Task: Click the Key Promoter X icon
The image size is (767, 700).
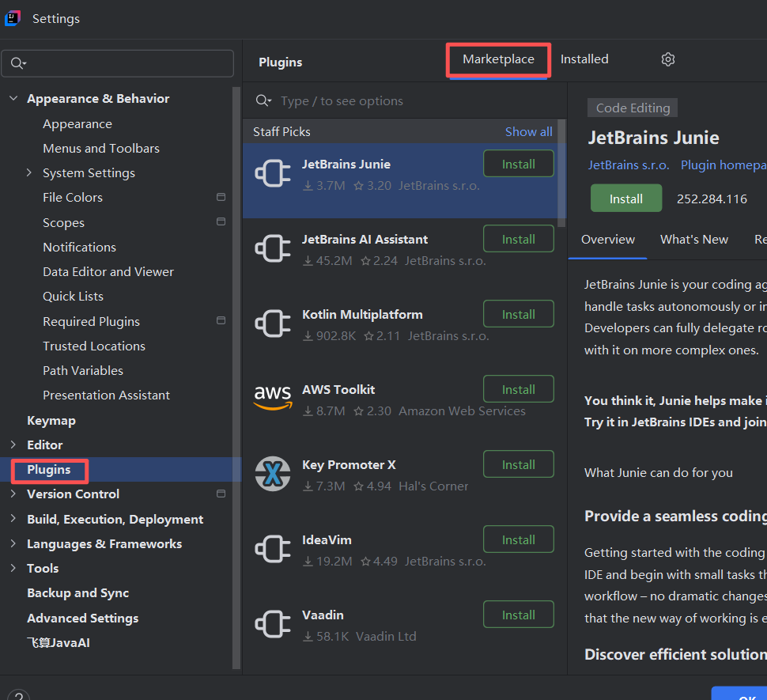Action: pyautogui.click(x=273, y=474)
